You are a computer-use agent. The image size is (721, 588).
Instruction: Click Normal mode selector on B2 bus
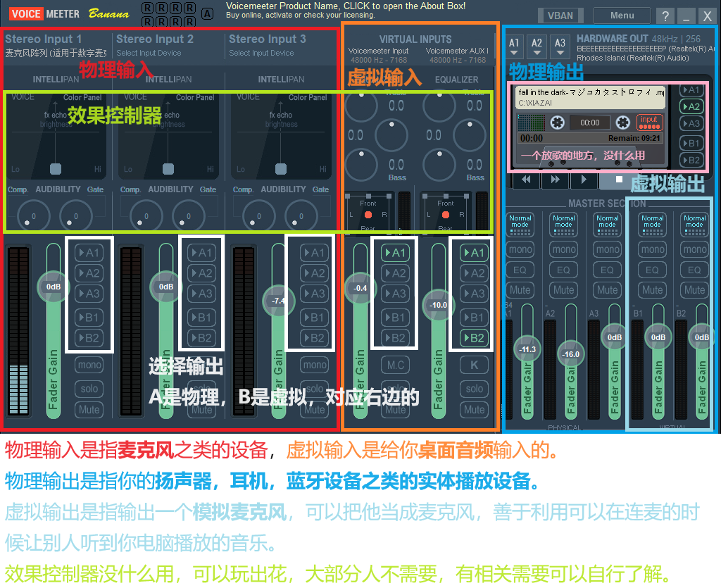click(x=694, y=225)
